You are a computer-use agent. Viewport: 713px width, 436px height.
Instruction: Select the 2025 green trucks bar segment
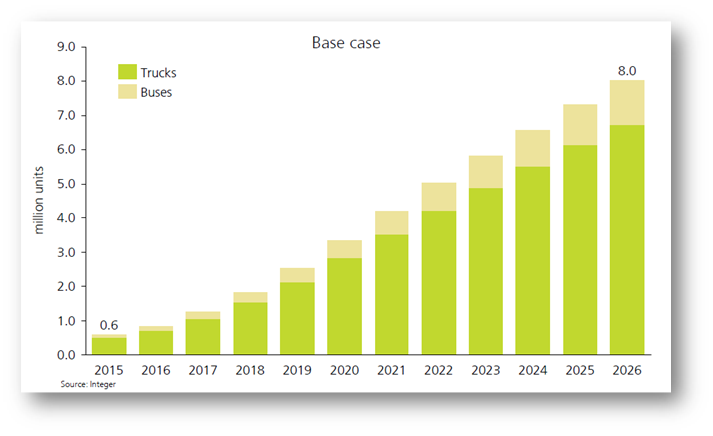tap(580, 250)
